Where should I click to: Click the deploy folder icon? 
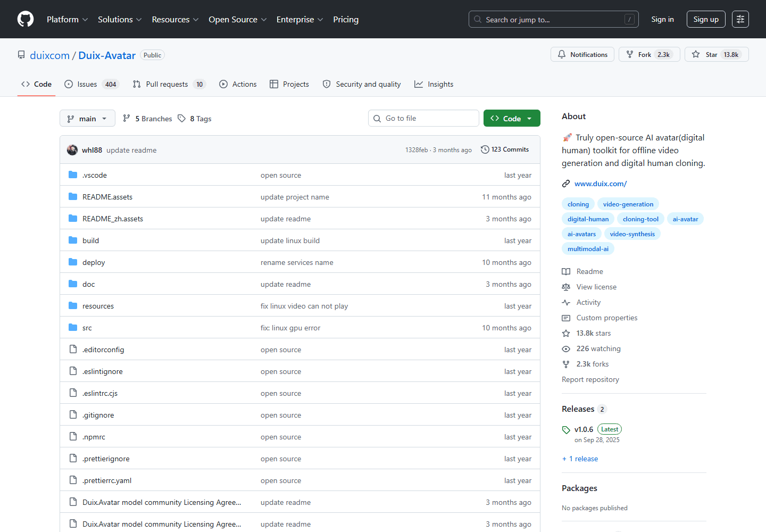[x=73, y=262]
